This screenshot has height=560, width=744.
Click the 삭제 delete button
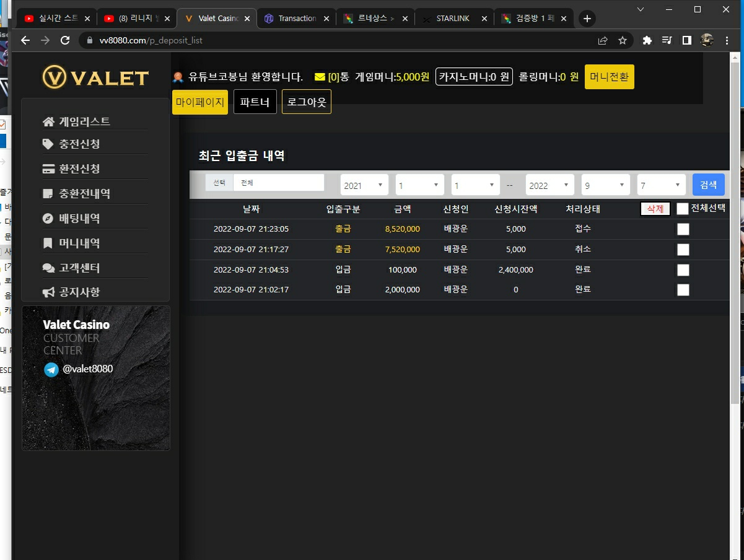click(655, 209)
